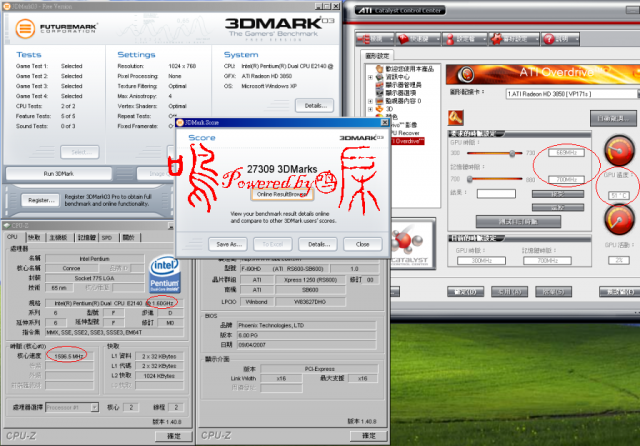640x446 pixels.
Task: Click OK button in right CPU-Z window
Action: click(369, 436)
